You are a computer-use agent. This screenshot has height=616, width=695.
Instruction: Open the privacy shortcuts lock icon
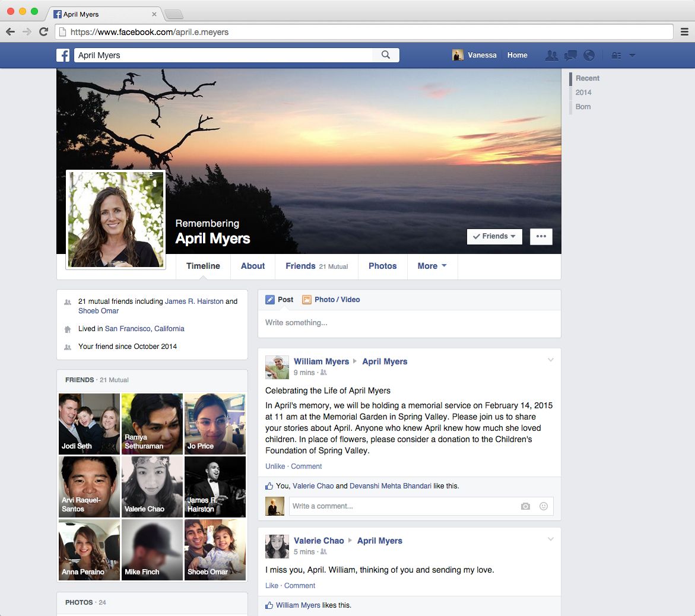pos(616,55)
